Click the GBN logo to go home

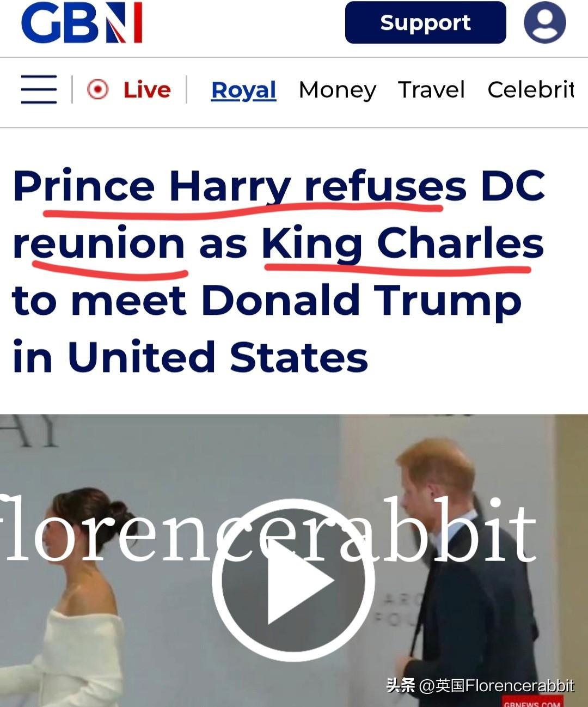pyautogui.click(x=82, y=22)
